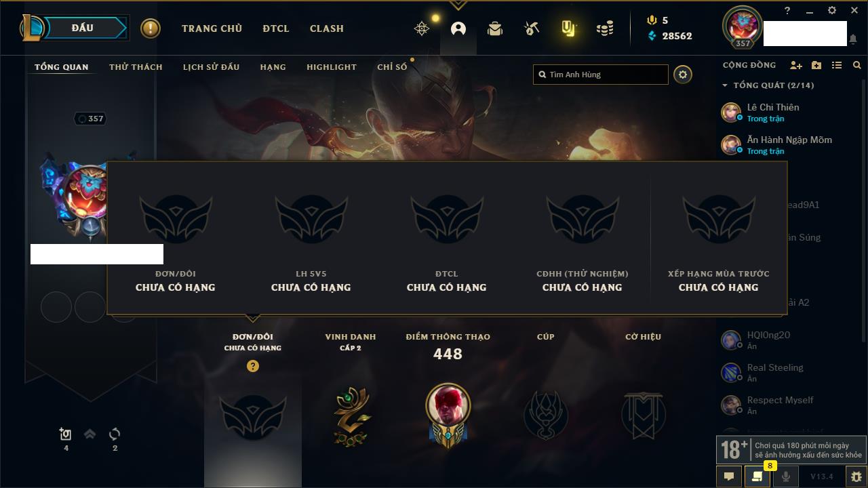This screenshot has width=868, height=488.
Task: Open the Store coins icon
Action: 605,28
